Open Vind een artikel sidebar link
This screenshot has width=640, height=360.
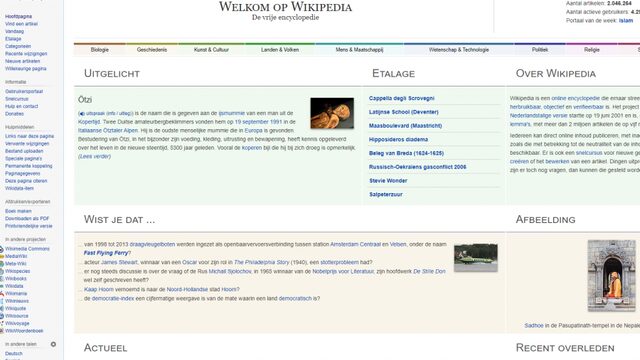21,24
